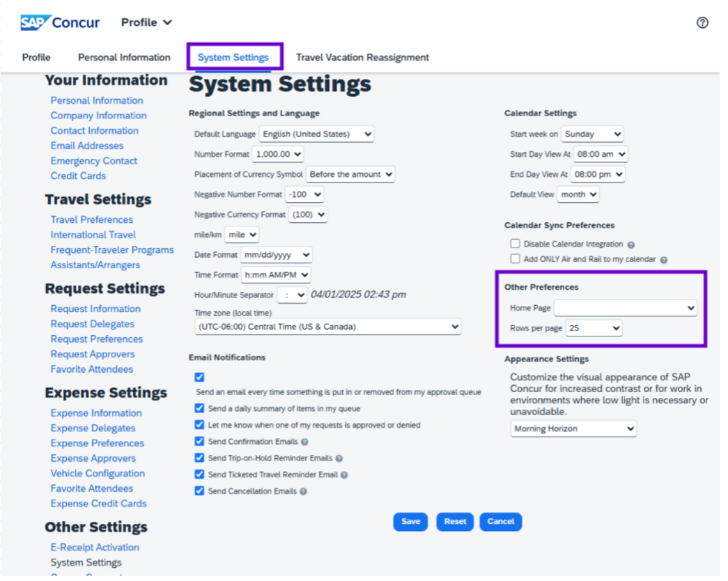
Task: Open the Negative Number Format dropdown
Action: pos(304,194)
